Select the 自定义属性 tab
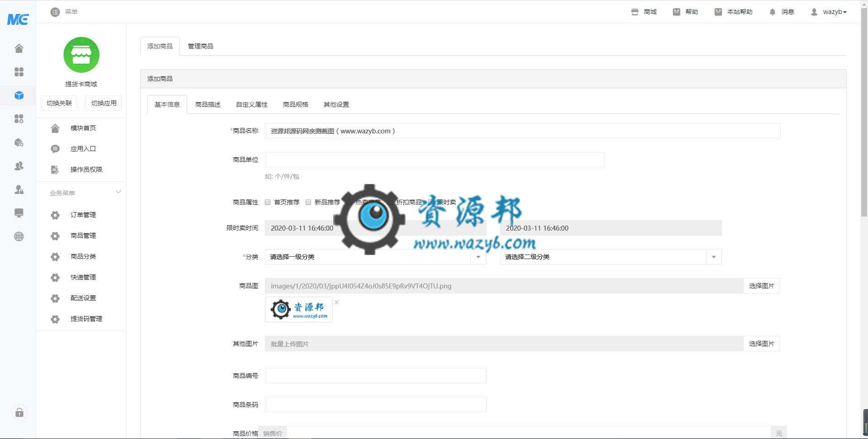This screenshot has width=868, height=439. (252, 104)
